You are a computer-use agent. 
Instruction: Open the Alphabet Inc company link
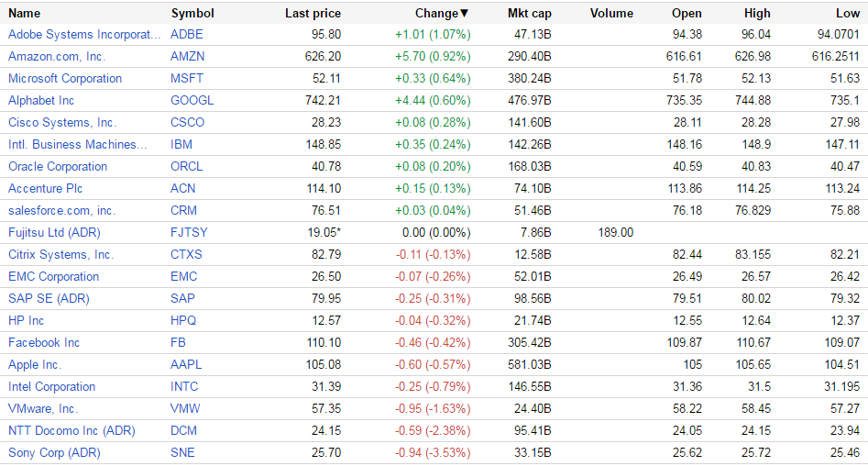pyautogui.click(x=41, y=100)
